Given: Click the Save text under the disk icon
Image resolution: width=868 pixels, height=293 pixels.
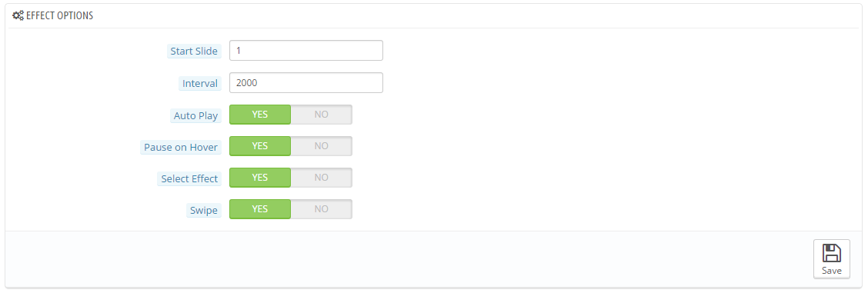Looking at the screenshot, I should pos(832,271).
